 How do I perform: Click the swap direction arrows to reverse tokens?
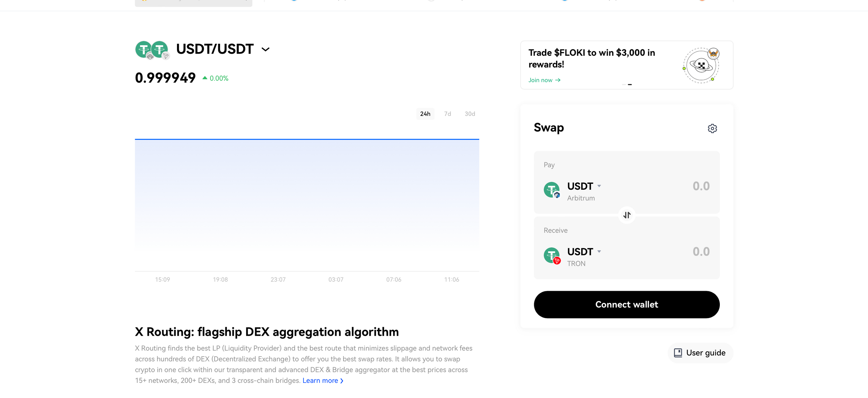[x=627, y=215]
